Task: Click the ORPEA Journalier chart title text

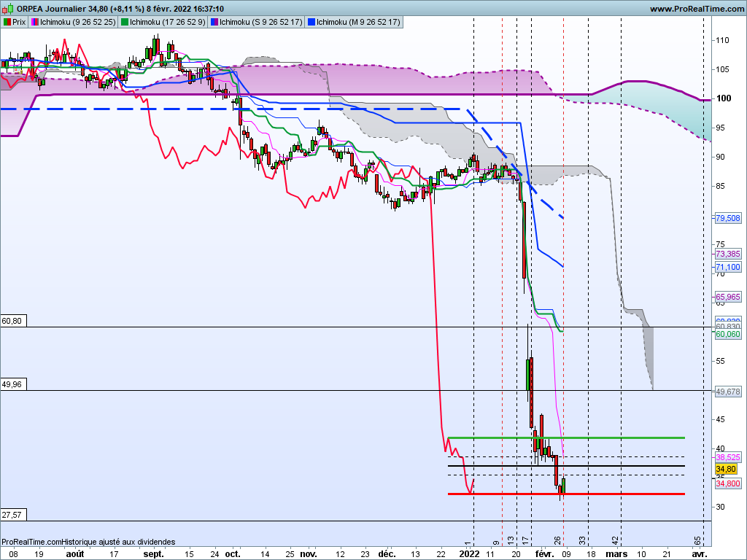Action: (x=51, y=9)
